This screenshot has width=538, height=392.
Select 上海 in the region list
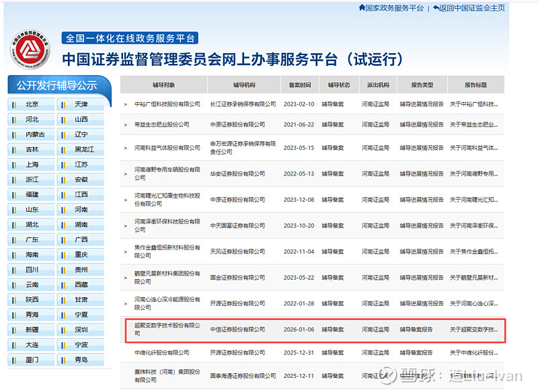[31, 165]
